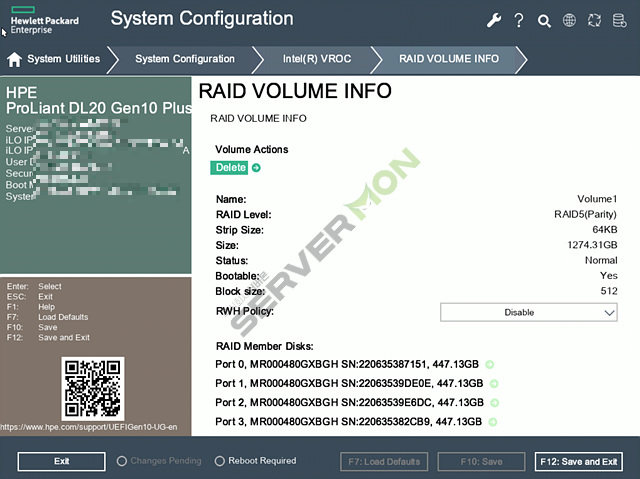
Task: Select RAID VOLUME INFO breadcrumb
Action: (x=449, y=59)
